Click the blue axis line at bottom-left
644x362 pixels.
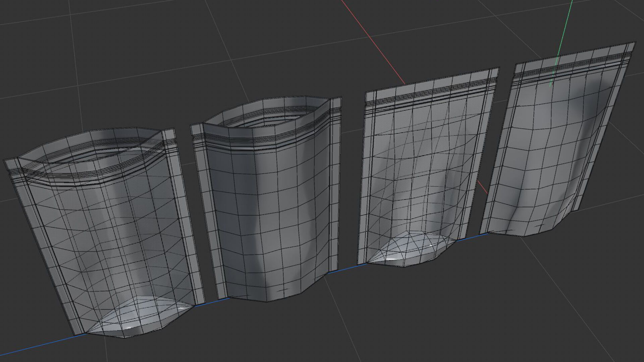[34, 347]
